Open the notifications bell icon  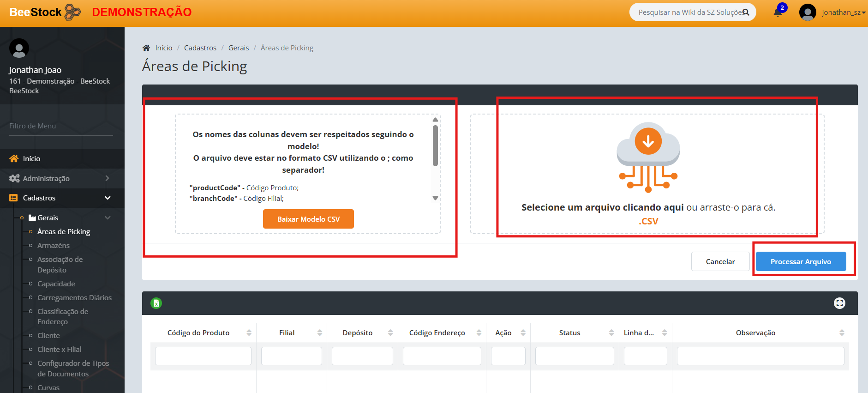pos(778,12)
